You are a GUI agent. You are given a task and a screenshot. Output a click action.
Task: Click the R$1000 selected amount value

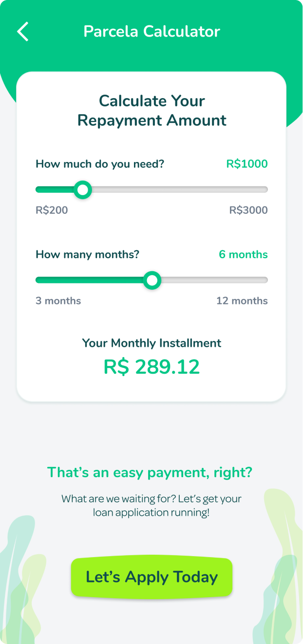(x=246, y=164)
